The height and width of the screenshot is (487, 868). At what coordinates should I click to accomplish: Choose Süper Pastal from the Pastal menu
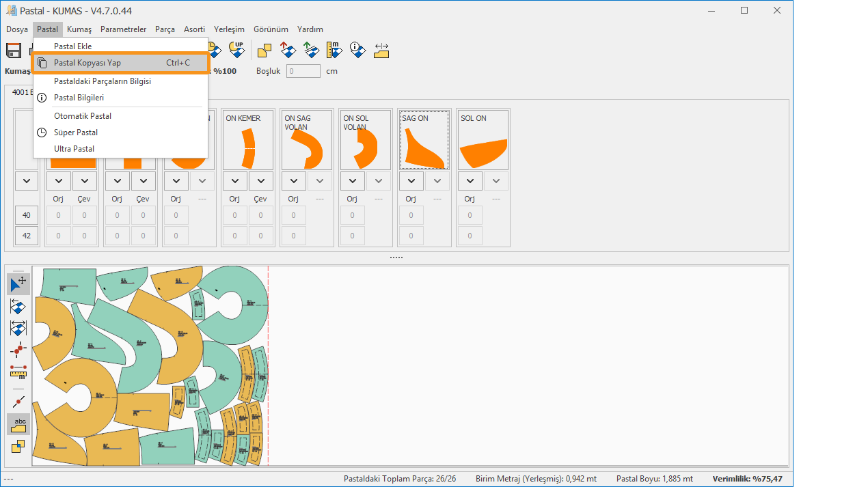tap(76, 133)
